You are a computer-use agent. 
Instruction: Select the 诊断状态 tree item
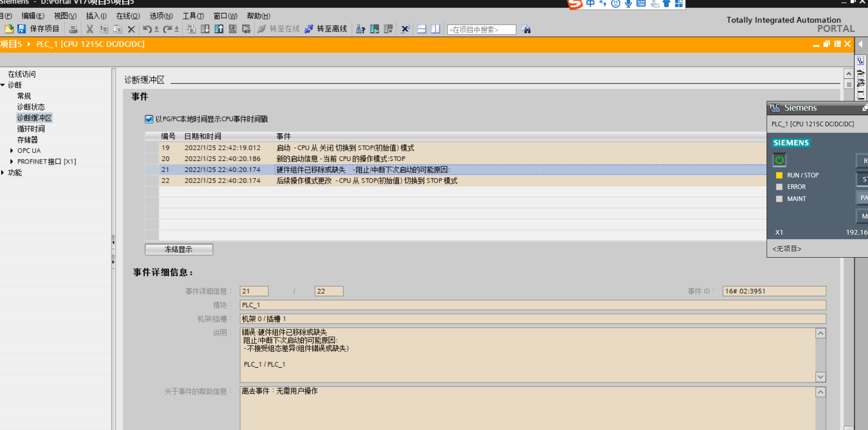(x=31, y=107)
